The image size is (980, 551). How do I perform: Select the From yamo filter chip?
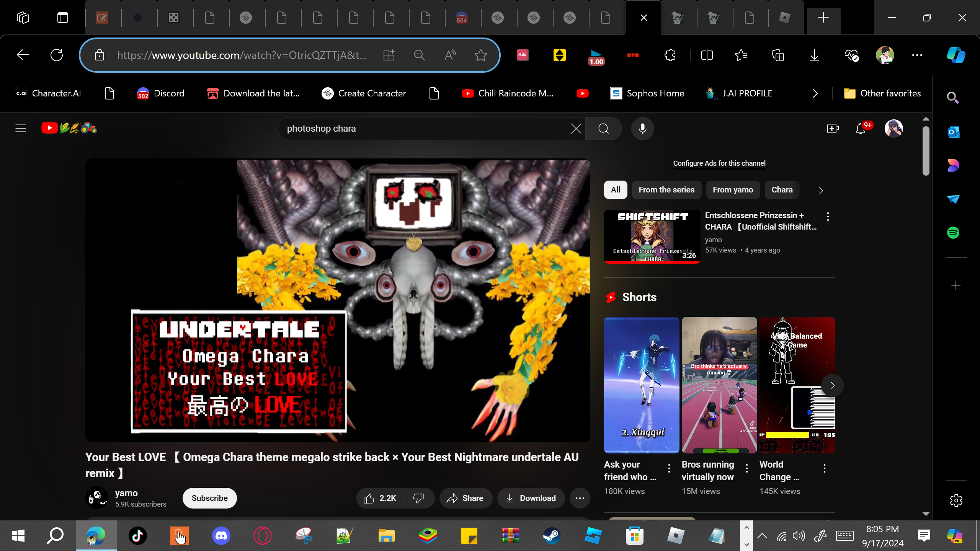[733, 190]
